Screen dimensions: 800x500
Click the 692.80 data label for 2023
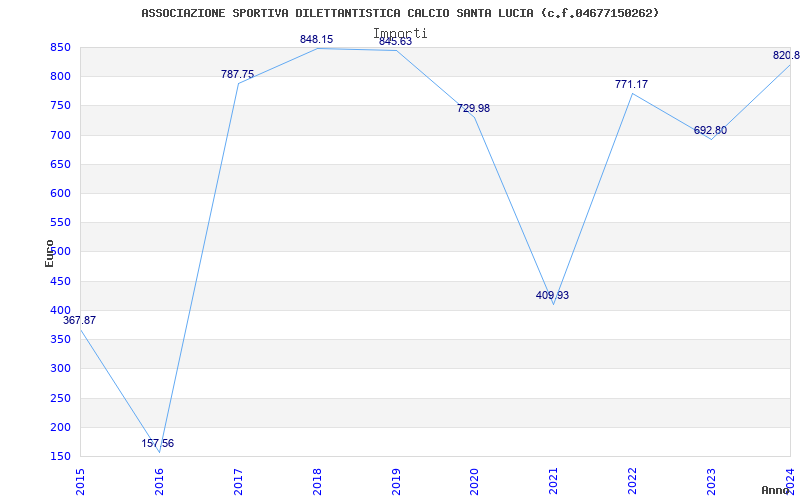point(710,131)
